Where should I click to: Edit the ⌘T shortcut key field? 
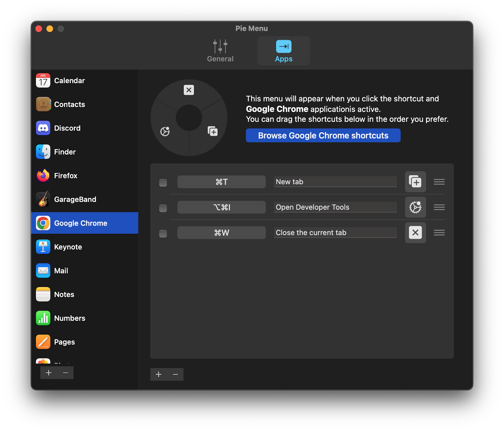(x=221, y=182)
